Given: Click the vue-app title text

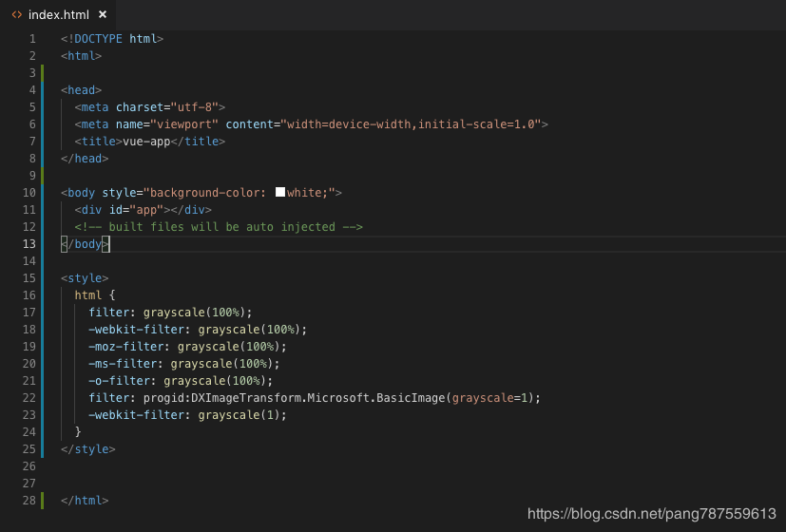Looking at the screenshot, I should pos(146,142).
